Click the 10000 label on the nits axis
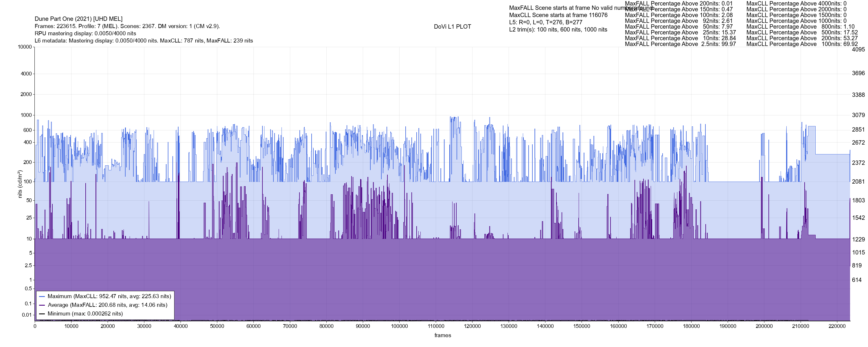 (x=25, y=47)
